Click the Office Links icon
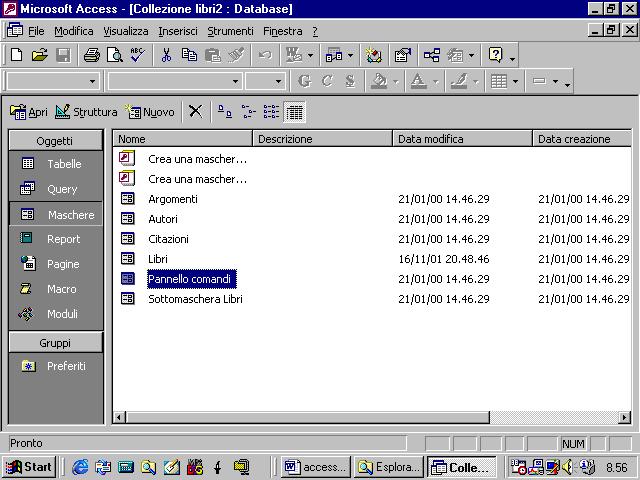The height and width of the screenshot is (480, 640). (294, 55)
